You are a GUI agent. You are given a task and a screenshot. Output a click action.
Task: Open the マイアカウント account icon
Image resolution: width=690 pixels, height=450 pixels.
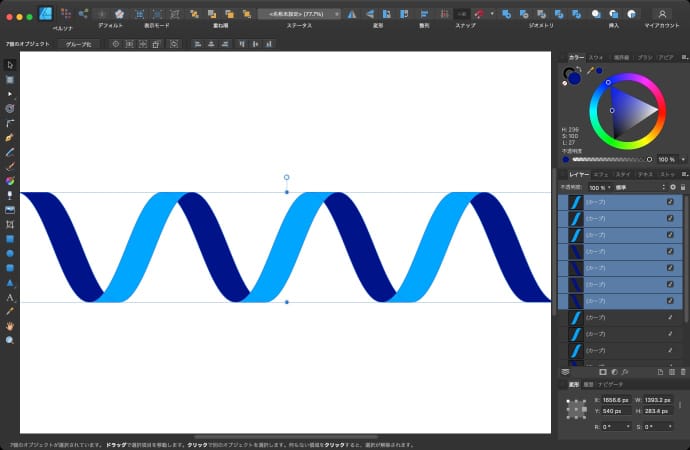[662, 14]
